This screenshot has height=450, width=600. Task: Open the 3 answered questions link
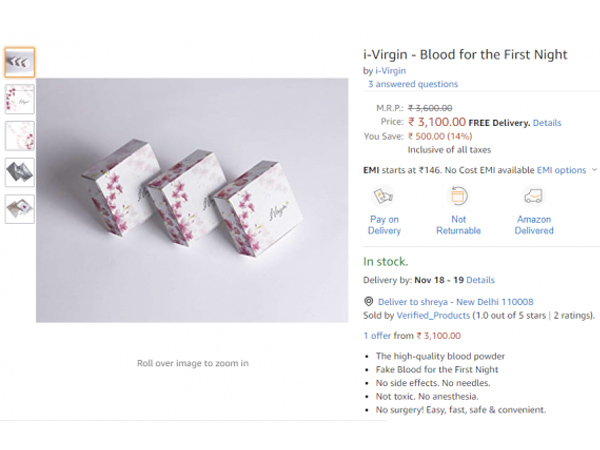point(412,85)
